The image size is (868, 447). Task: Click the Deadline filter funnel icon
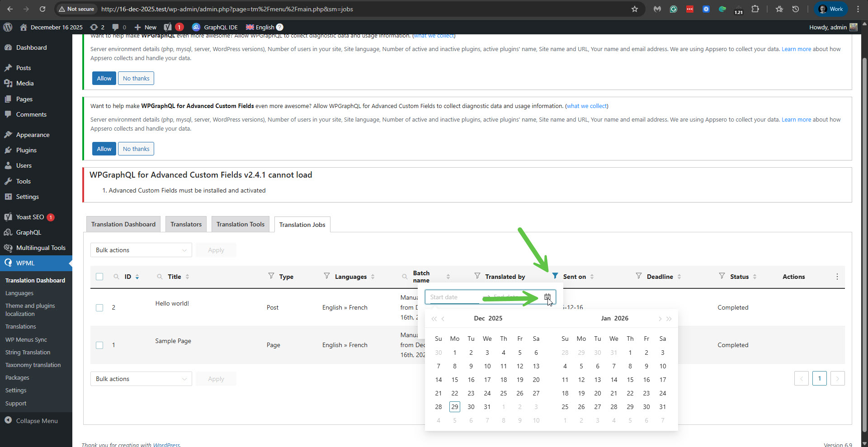pos(638,276)
